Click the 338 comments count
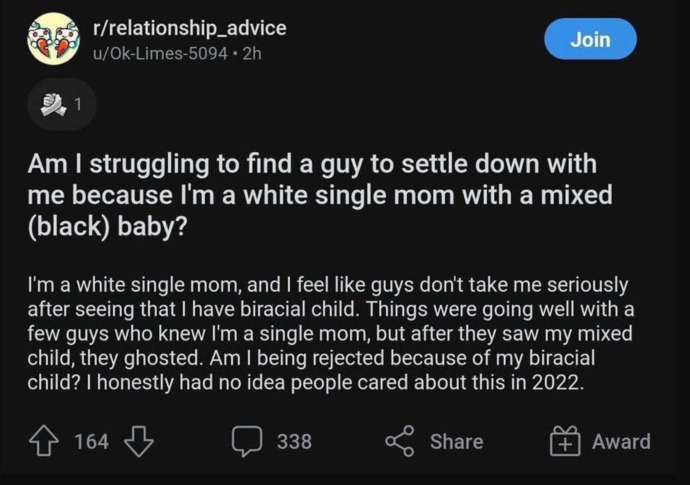The height and width of the screenshot is (485, 690). tap(294, 441)
